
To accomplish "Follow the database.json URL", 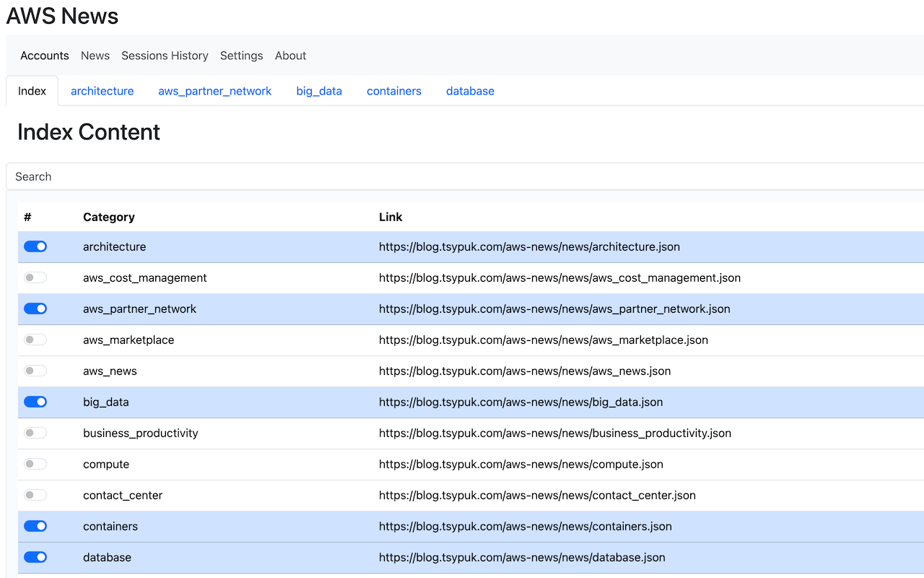I will pyautogui.click(x=522, y=556).
